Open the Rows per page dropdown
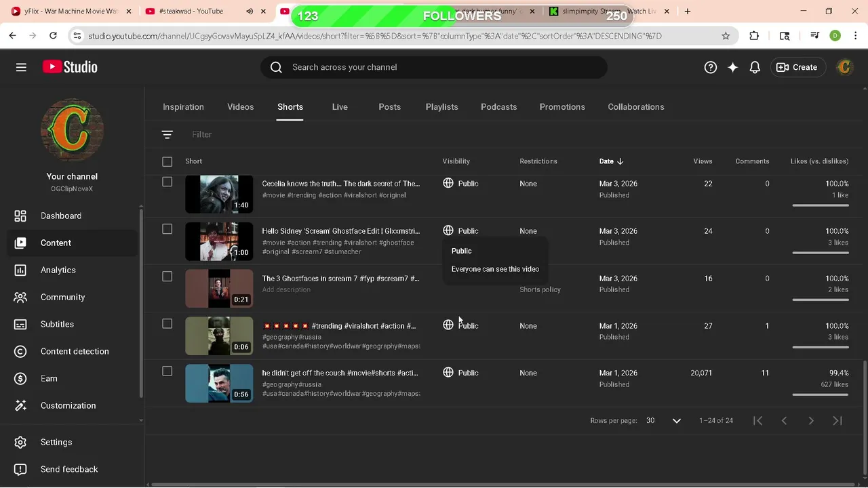 point(663,421)
